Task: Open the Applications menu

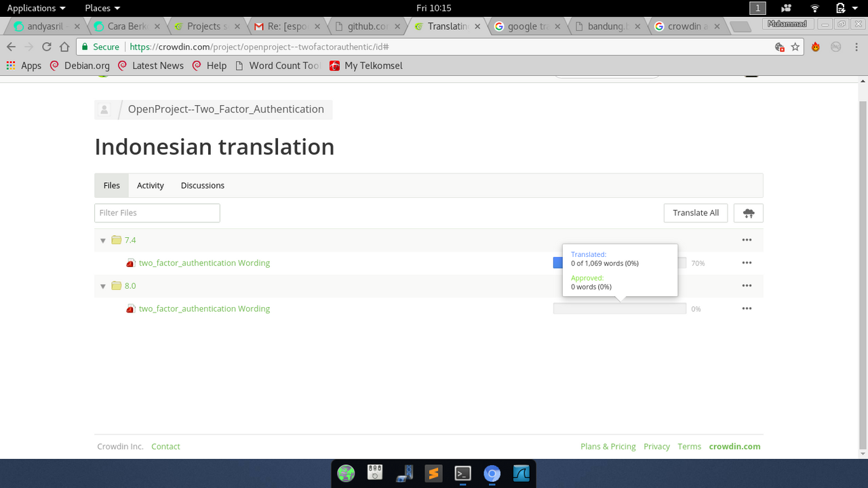Action: (37, 8)
